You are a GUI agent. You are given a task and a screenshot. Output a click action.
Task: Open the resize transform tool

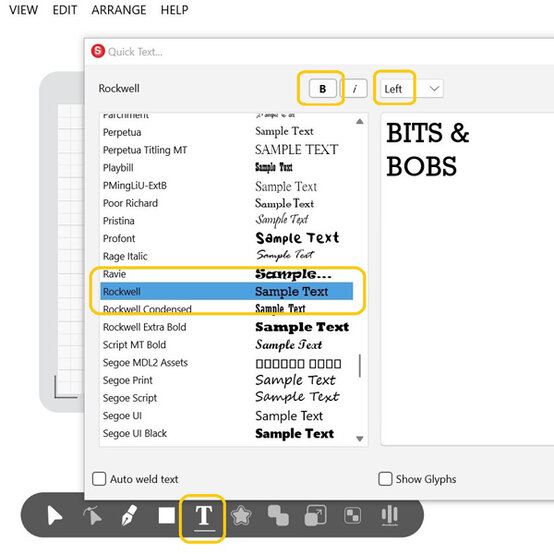pyautogui.click(x=316, y=515)
